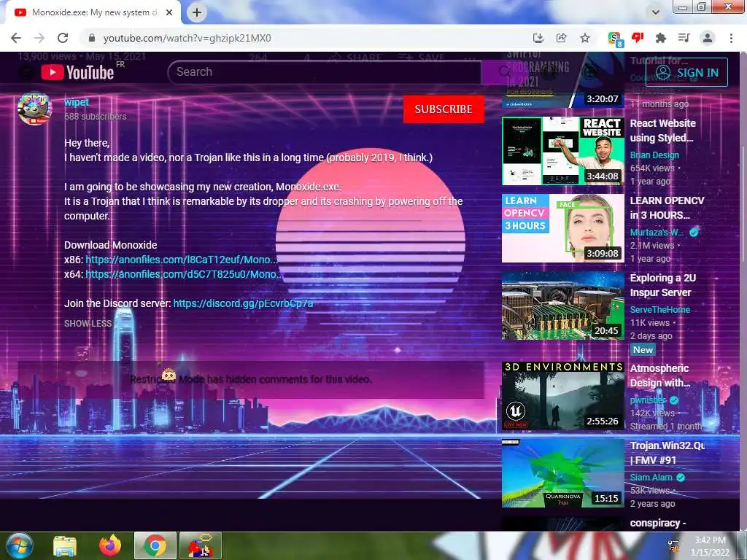Click the Chrome profile avatar icon
This screenshot has width=747, height=560.
point(708,38)
